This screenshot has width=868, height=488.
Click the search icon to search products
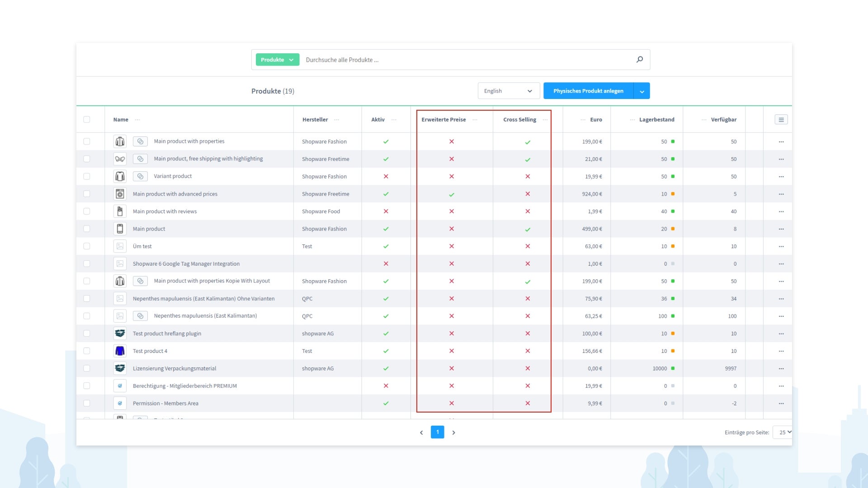point(640,59)
